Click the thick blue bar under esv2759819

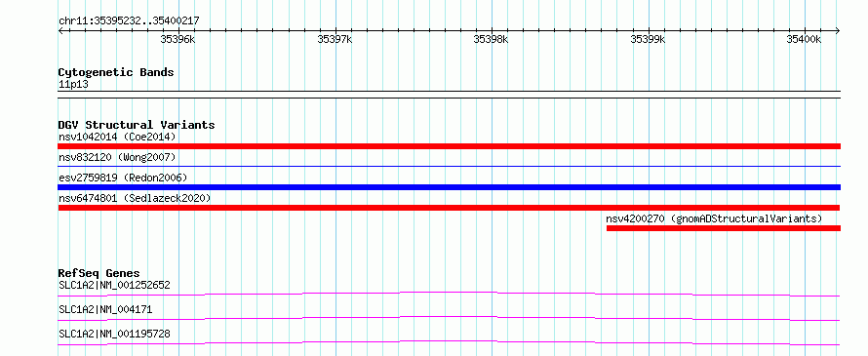(x=449, y=187)
